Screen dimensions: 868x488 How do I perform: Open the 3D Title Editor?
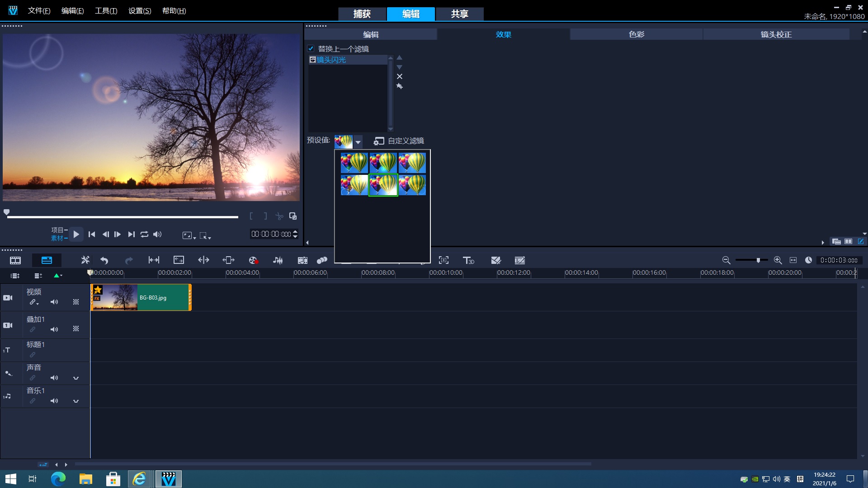click(468, 260)
